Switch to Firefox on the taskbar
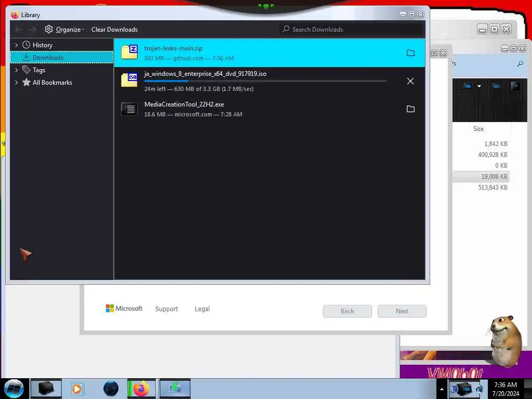This screenshot has width=532, height=399. [x=141, y=389]
